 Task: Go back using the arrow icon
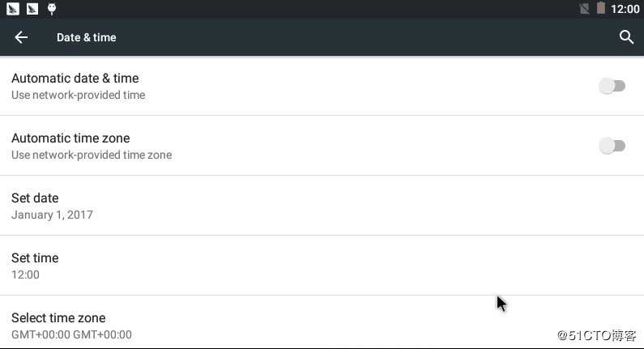point(21,37)
